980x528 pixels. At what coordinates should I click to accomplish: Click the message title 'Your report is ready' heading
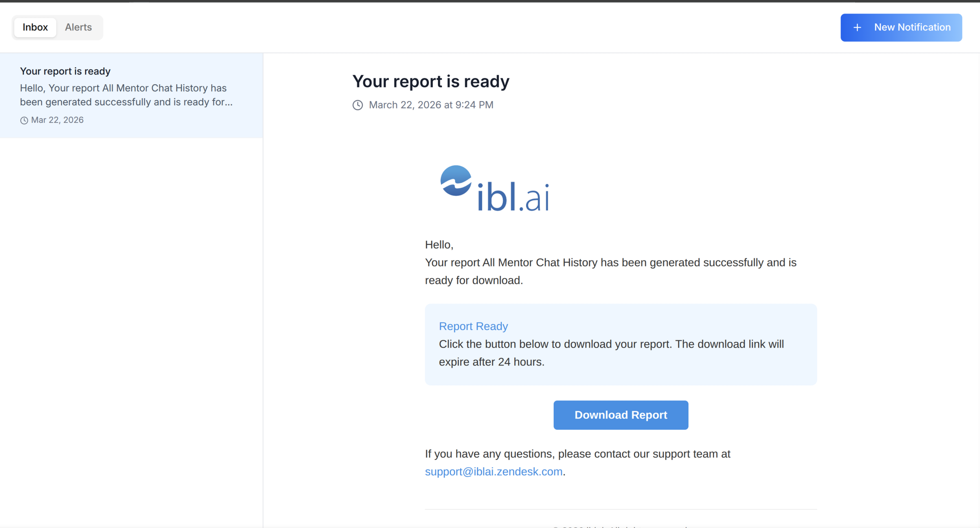[430, 81]
